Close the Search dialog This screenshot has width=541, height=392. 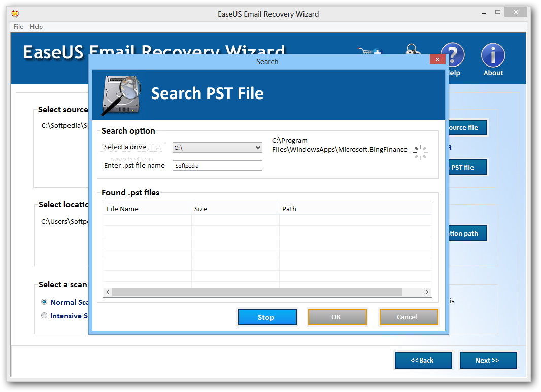point(437,60)
